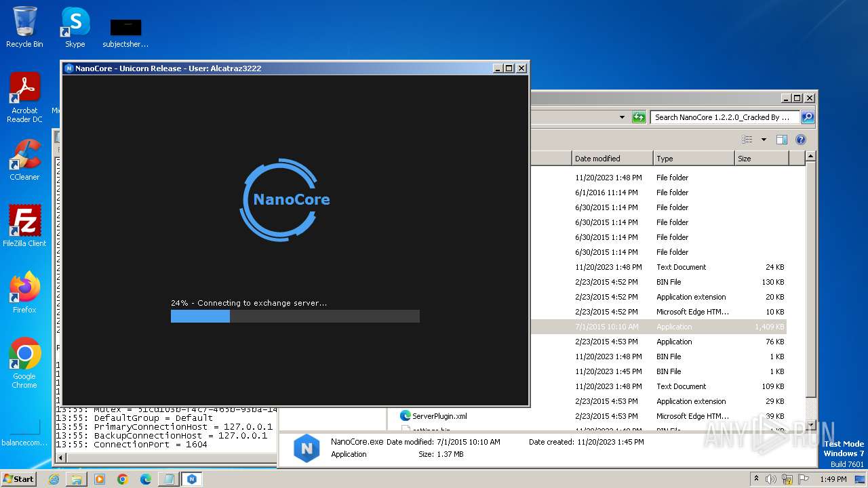Open the CCleaner desktop shortcut

(24, 160)
